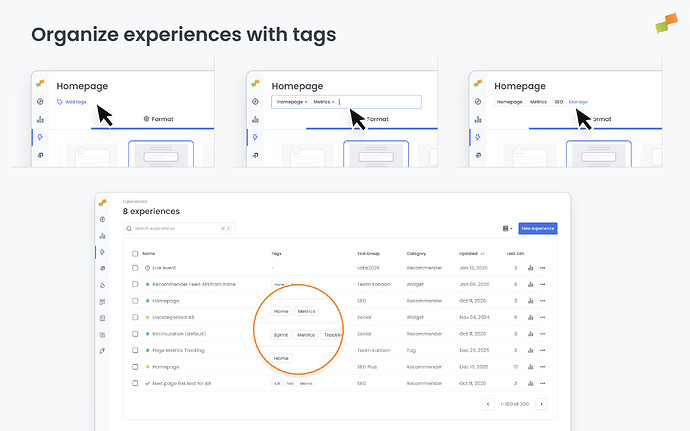Tick the select-all checkbox in table header
690x431 pixels.
point(135,254)
